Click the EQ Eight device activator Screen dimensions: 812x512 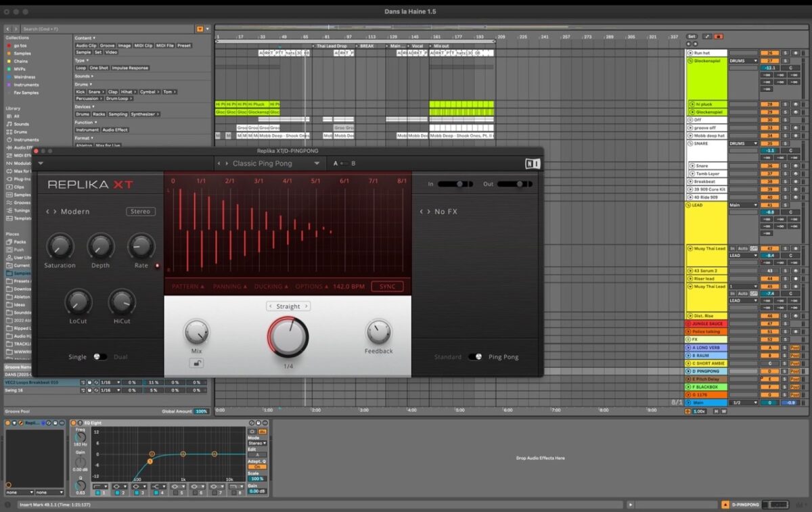coord(74,423)
